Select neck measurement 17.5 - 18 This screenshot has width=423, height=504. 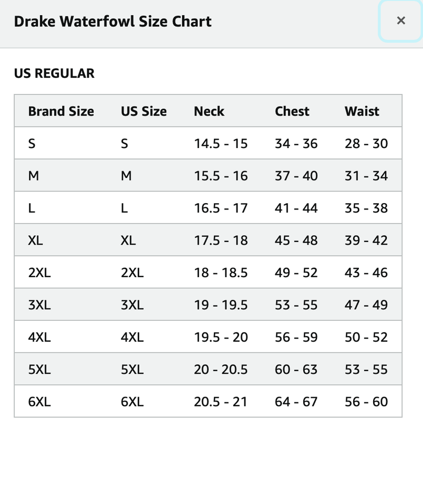point(221,240)
